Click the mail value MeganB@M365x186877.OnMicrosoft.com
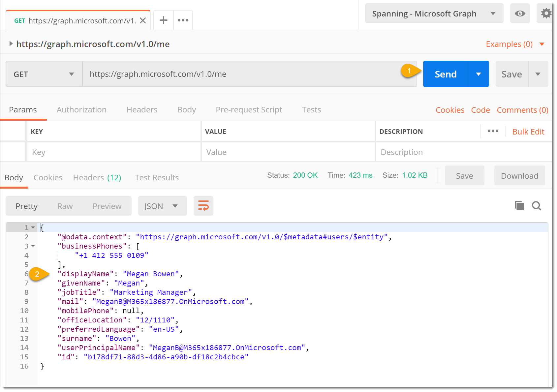This screenshot has height=392, width=557. click(x=170, y=301)
